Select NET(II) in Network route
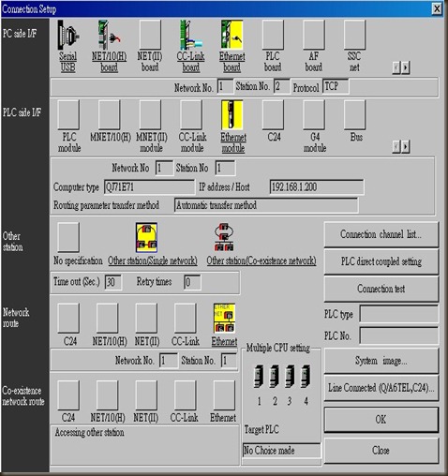The height and width of the screenshot is (476, 448). point(146,318)
